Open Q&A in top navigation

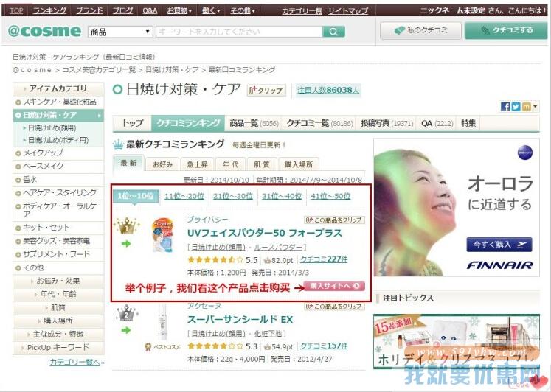[x=150, y=10]
